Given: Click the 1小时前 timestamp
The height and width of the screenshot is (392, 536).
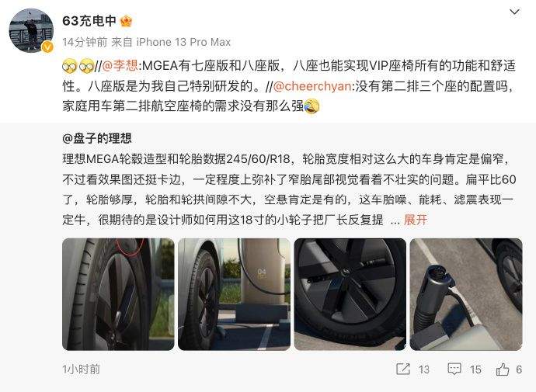Looking at the screenshot, I should (81, 369).
